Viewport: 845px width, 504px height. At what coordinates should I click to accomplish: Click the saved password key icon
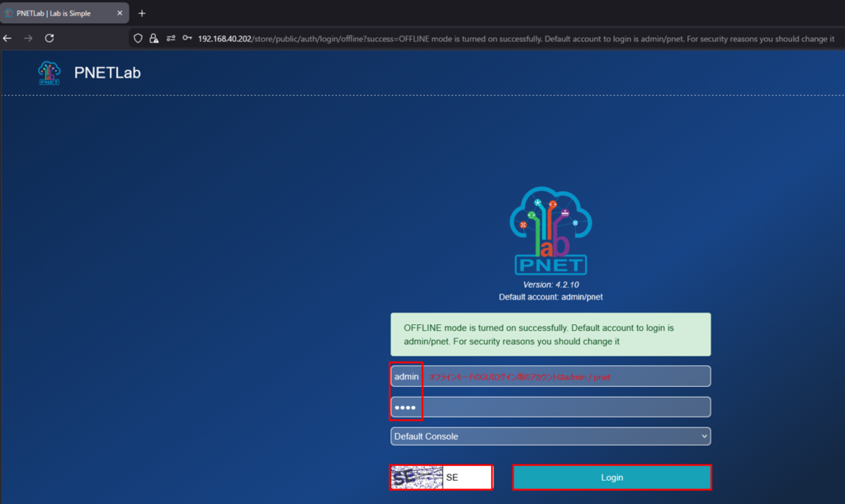(x=187, y=38)
